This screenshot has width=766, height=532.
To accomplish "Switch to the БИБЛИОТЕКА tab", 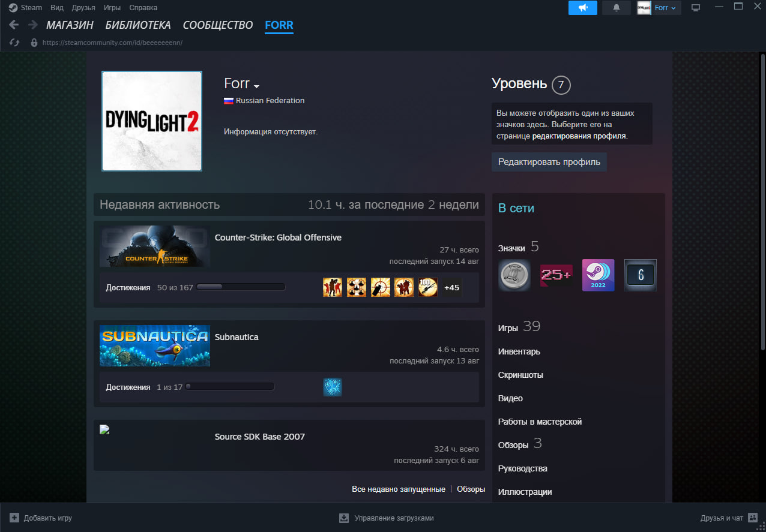I will [138, 25].
